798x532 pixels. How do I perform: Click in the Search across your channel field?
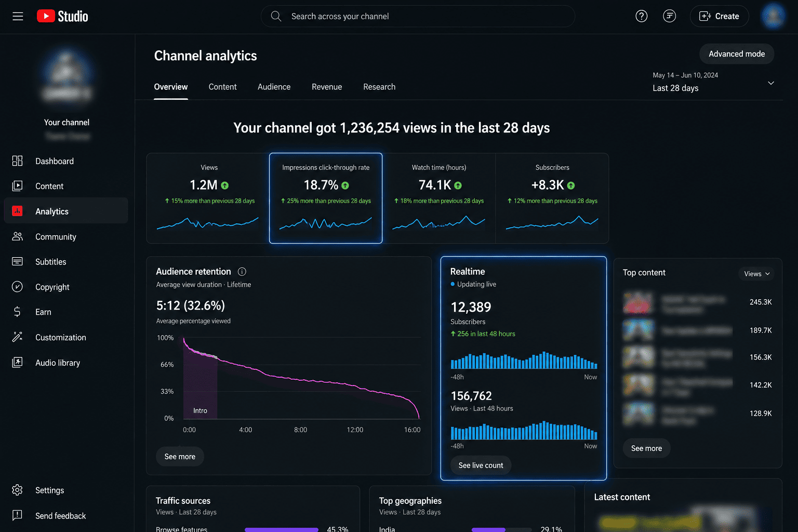pos(418,16)
